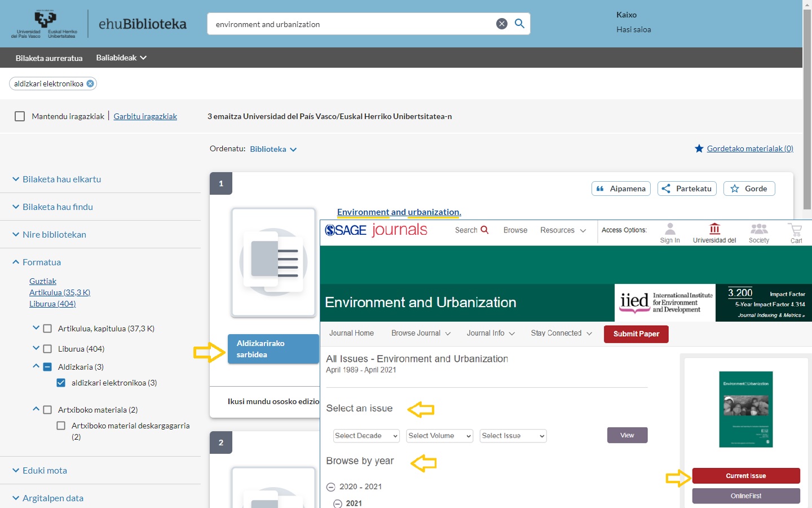
Task: Click the search magnifier icon
Action: pyautogui.click(x=519, y=24)
